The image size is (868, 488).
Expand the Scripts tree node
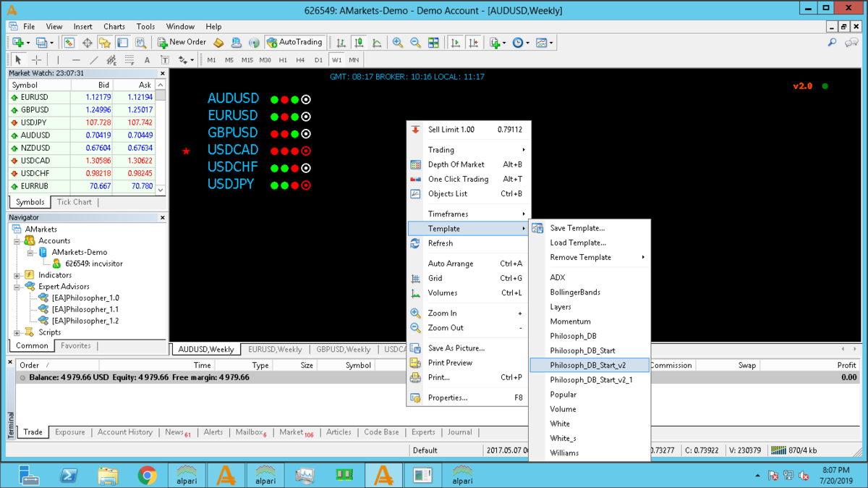17,332
